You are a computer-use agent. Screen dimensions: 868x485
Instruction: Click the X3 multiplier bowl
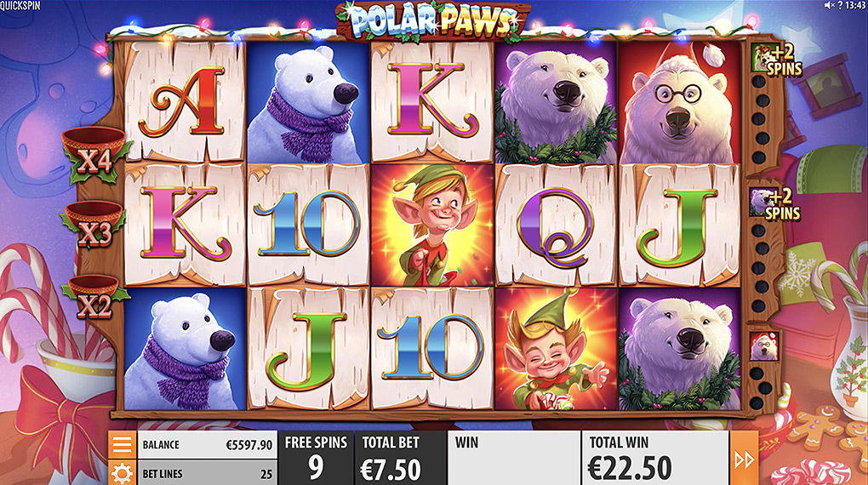click(x=94, y=225)
